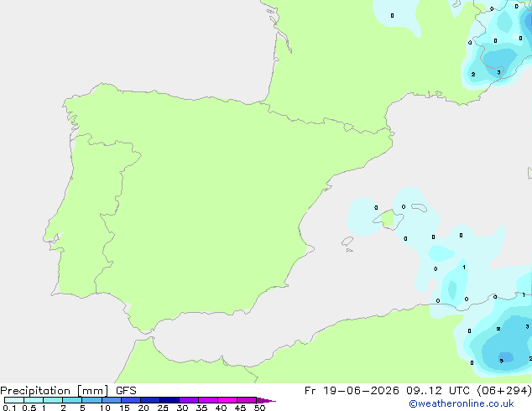Image resolution: width=532 pixels, height=411 pixels.
Task: Open the weatheronline.co.uk copyright link
Action: tap(461, 403)
